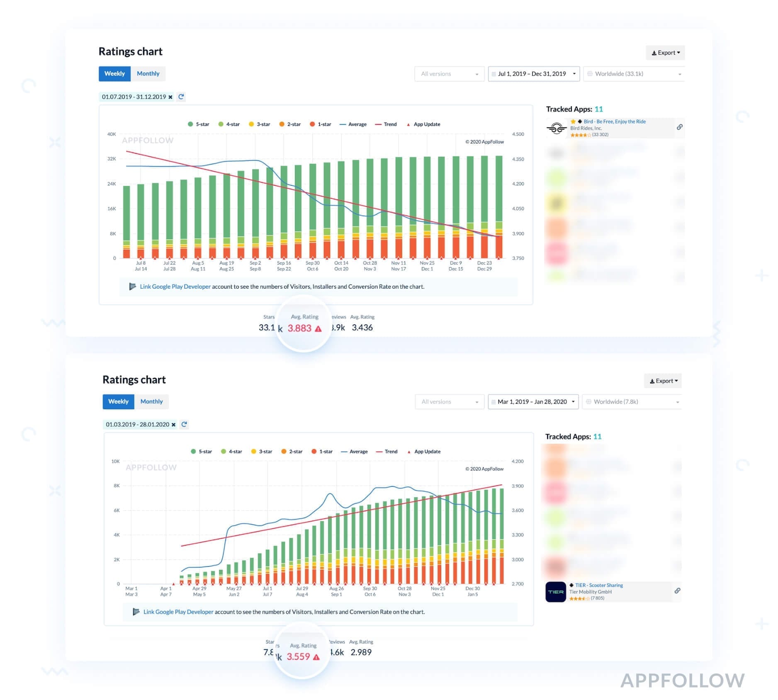Click warning triangle next to 3.559
778x700 pixels.
point(316,657)
